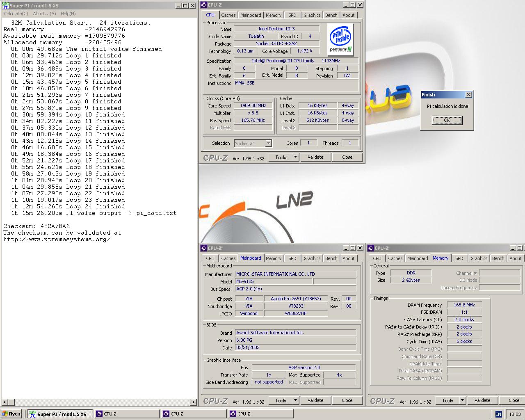Minimize the Super PI window
The width and height of the screenshot is (525, 420).
pyautogui.click(x=179, y=6)
